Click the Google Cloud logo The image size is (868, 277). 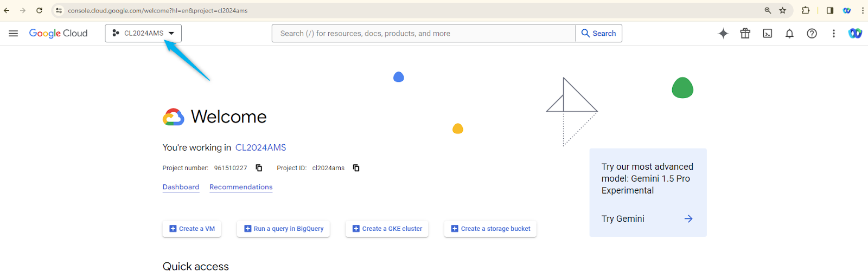click(58, 34)
